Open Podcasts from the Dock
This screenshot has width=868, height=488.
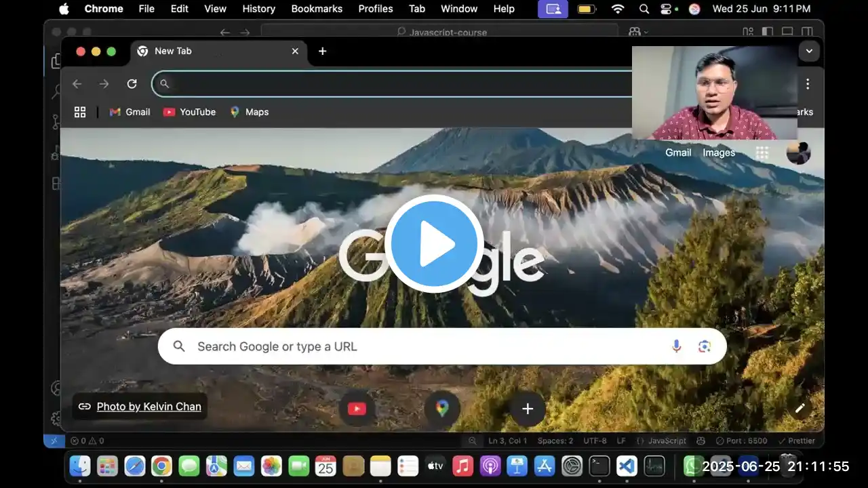tap(490, 466)
